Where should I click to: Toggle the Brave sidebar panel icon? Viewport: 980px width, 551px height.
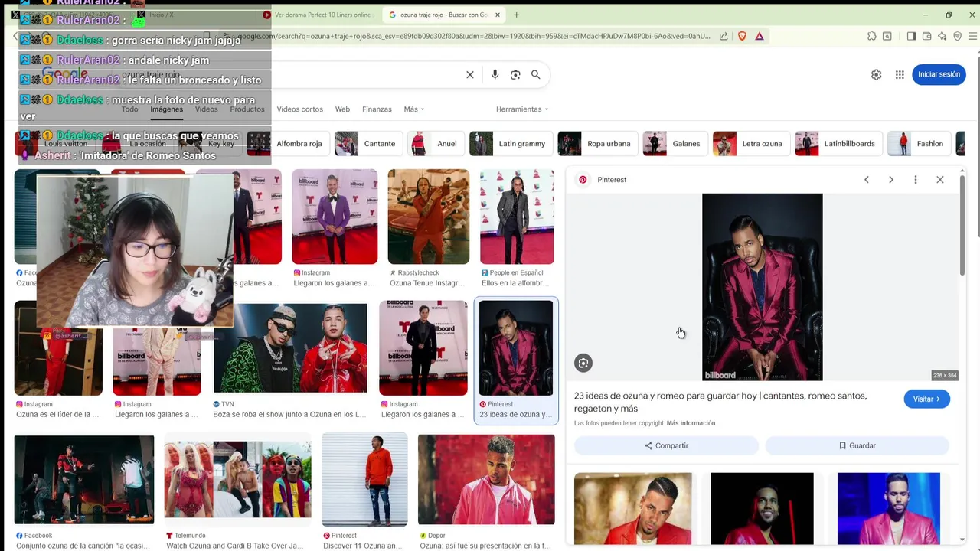[911, 36]
